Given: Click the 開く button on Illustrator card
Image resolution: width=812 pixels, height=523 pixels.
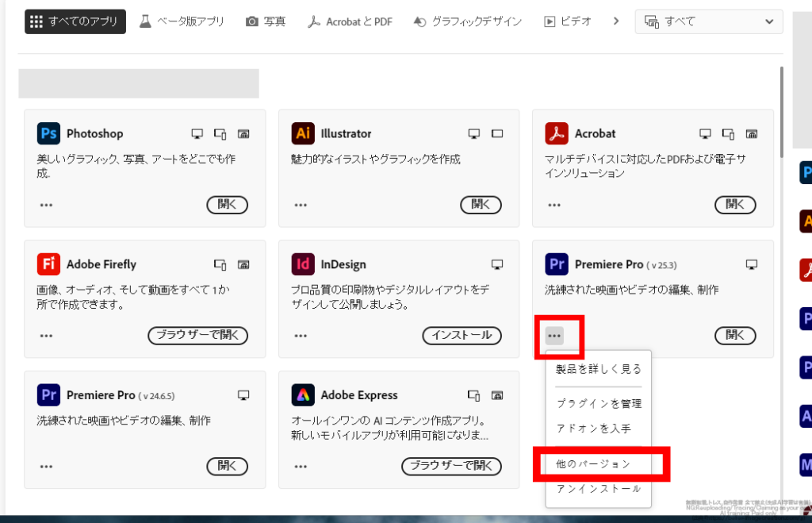Looking at the screenshot, I should (x=481, y=205).
